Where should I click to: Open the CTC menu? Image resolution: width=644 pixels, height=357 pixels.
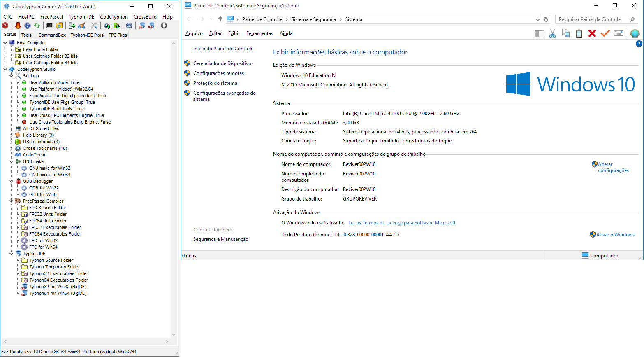tap(8, 17)
